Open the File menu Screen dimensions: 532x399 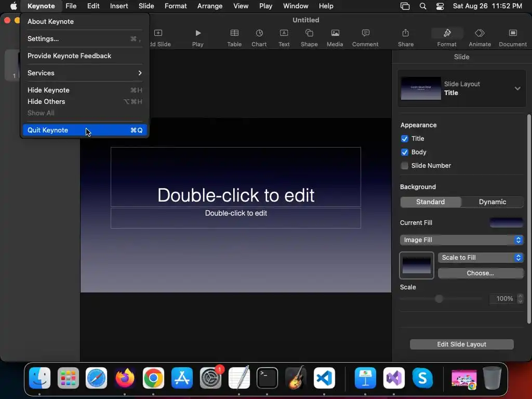click(x=71, y=6)
